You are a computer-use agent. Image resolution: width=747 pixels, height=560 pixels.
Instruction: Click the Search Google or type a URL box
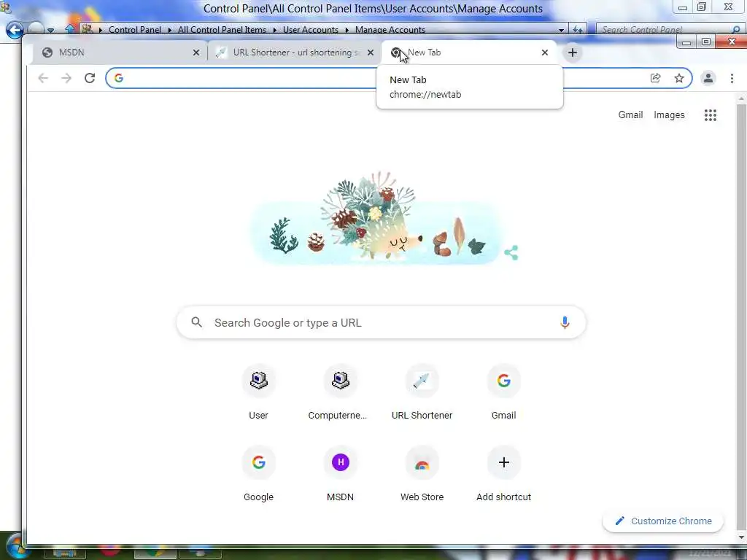click(x=381, y=322)
